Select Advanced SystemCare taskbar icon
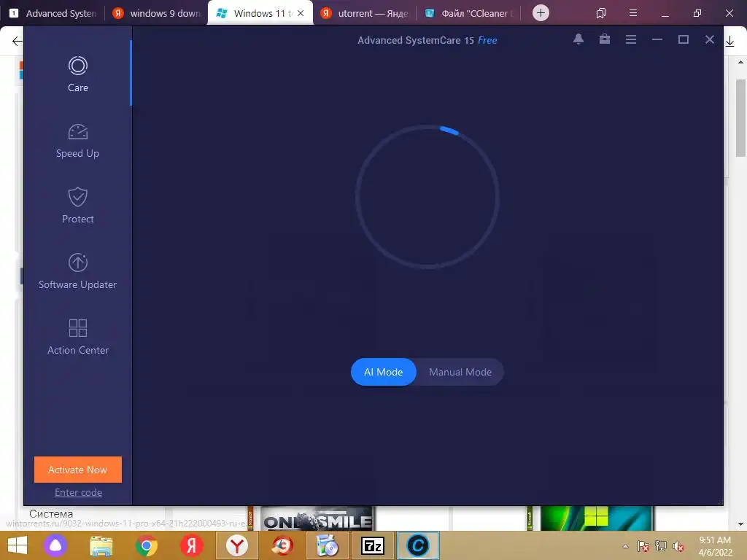Image resolution: width=747 pixels, height=560 pixels. click(418, 545)
